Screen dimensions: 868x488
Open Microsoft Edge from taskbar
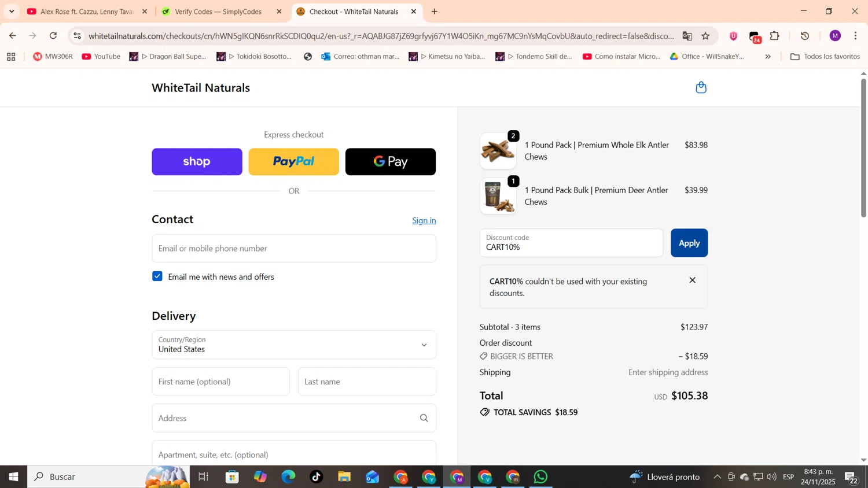[x=288, y=477]
